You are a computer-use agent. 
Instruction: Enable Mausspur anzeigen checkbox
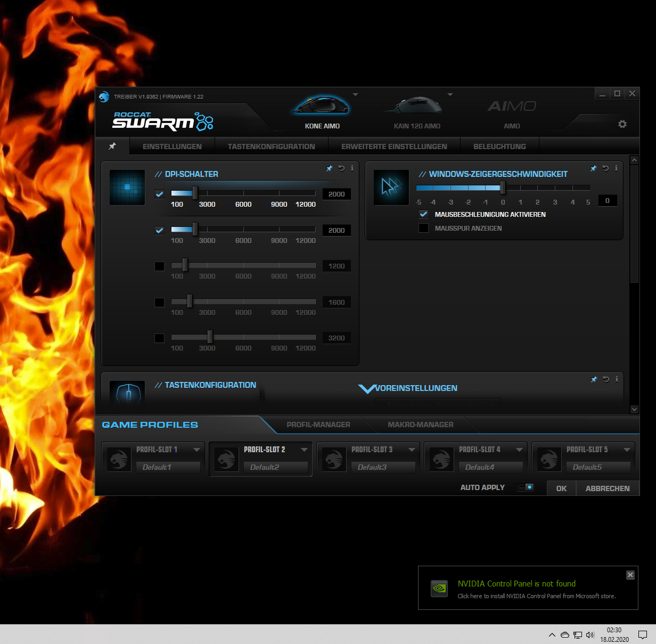coord(423,228)
